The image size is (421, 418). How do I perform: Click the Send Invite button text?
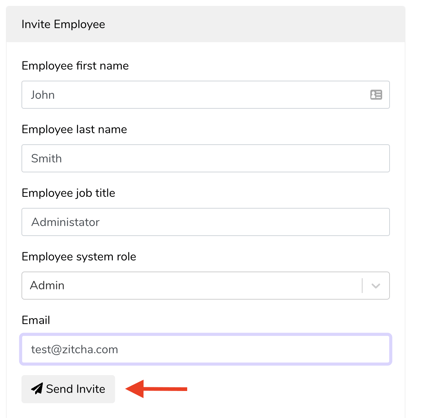76,389
